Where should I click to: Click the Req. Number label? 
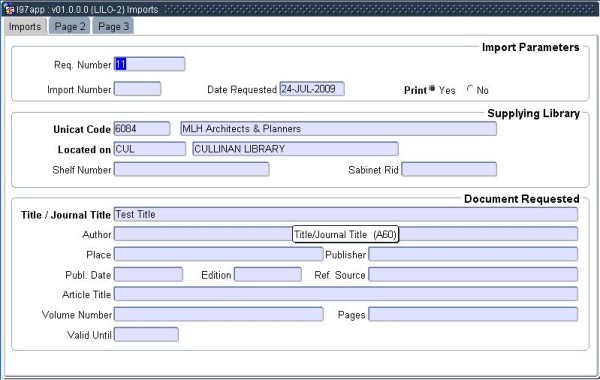tap(83, 65)
